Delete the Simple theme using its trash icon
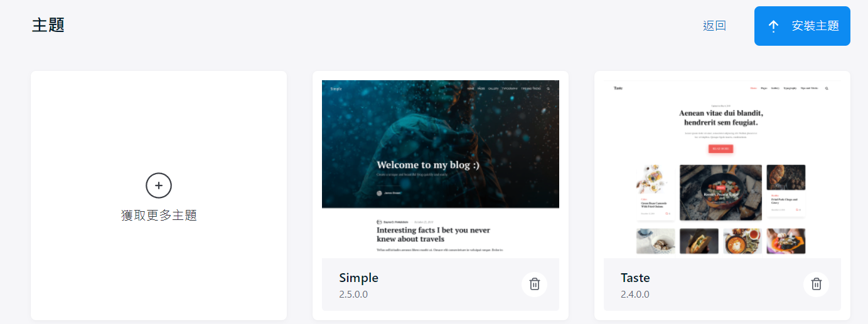The height and width of the screenshot is (324, 868). coord(534,284)
